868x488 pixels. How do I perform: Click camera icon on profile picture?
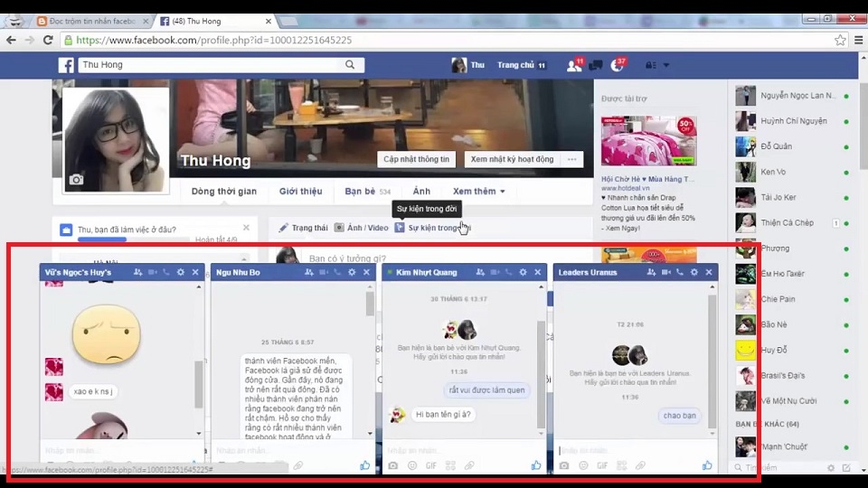(76, 179)
